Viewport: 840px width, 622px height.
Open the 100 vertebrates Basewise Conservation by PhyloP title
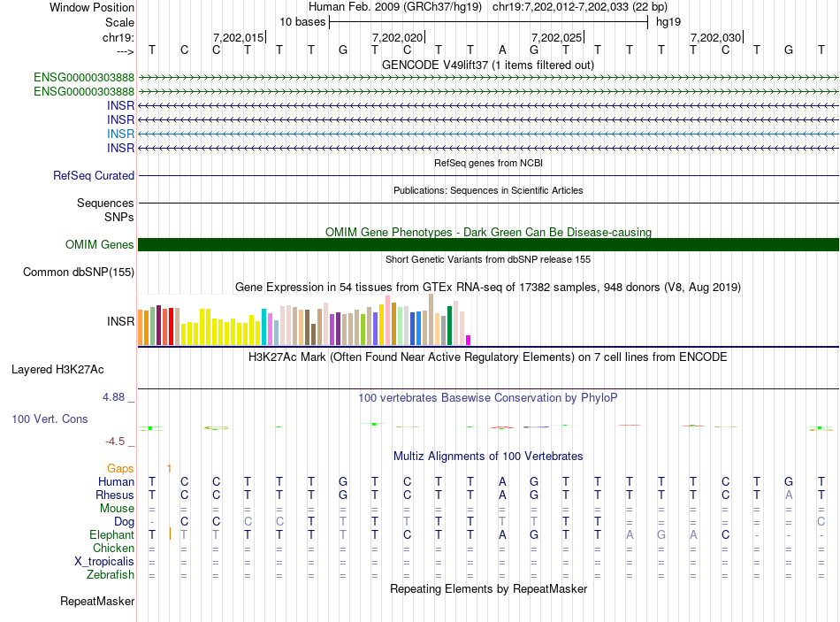[487, 398]
